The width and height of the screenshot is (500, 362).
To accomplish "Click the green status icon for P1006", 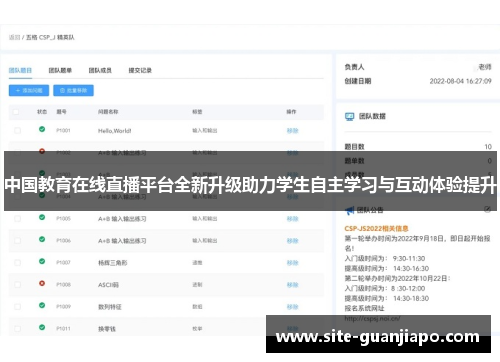I will pyautogui.click(x=42, y=239).
